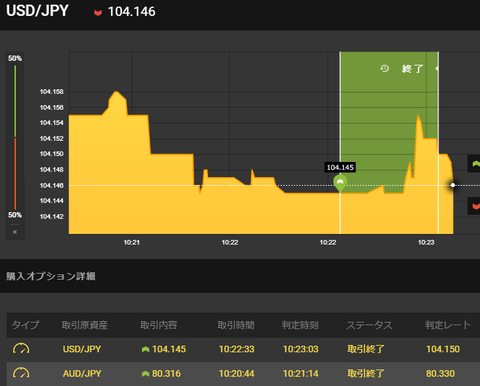The width and height of the screenshot is (480, 386).
Task: Click the gauge icon in the USD/JPY row
Action: click(21, 349)
